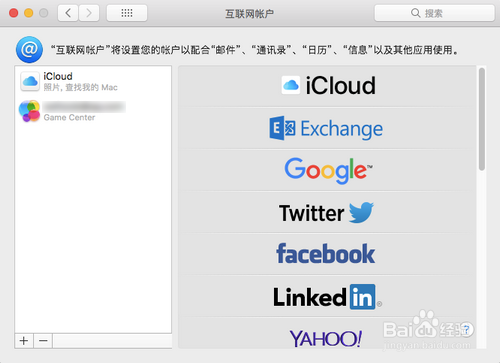This screenshot has width=500, height=363.
Task: Click the blue @ Internet Accounts icon
Action: coord(29,50)
